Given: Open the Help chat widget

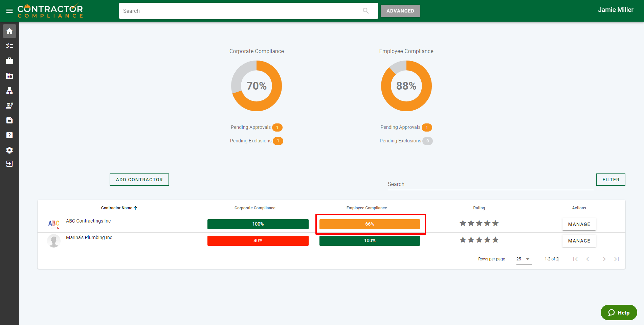Looking at the screenshot, I should point(619,312).
